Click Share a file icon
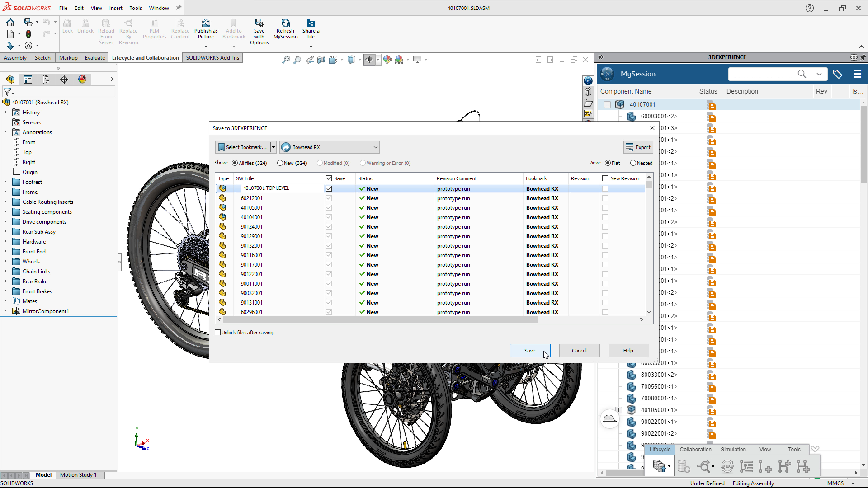 [311, 23]
